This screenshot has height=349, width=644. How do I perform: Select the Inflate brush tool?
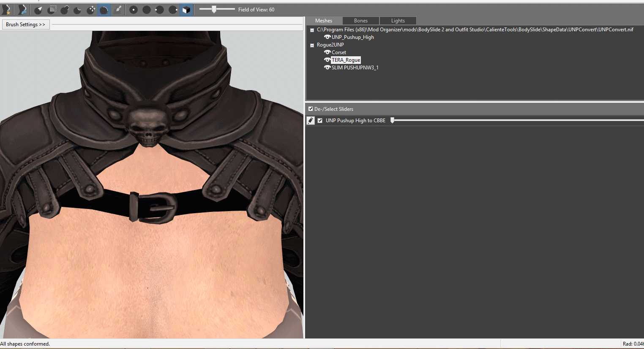point(65,10)
